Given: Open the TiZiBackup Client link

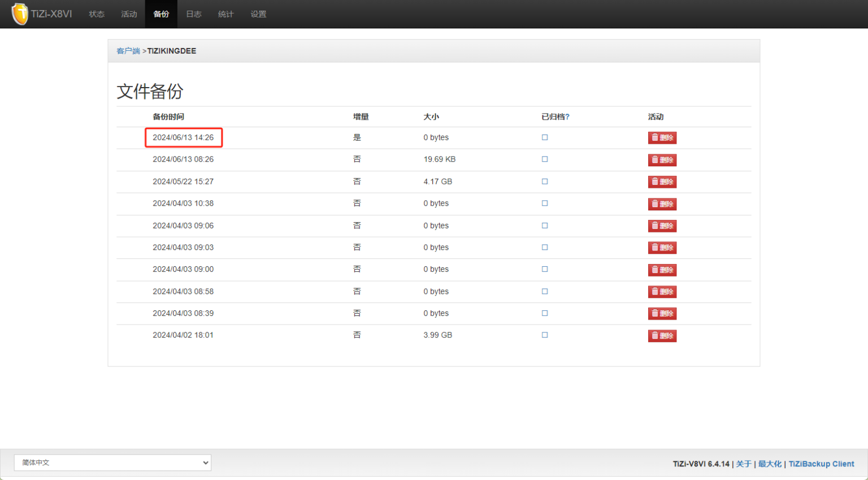Looking at the screenshot, I should coord(821,464).
